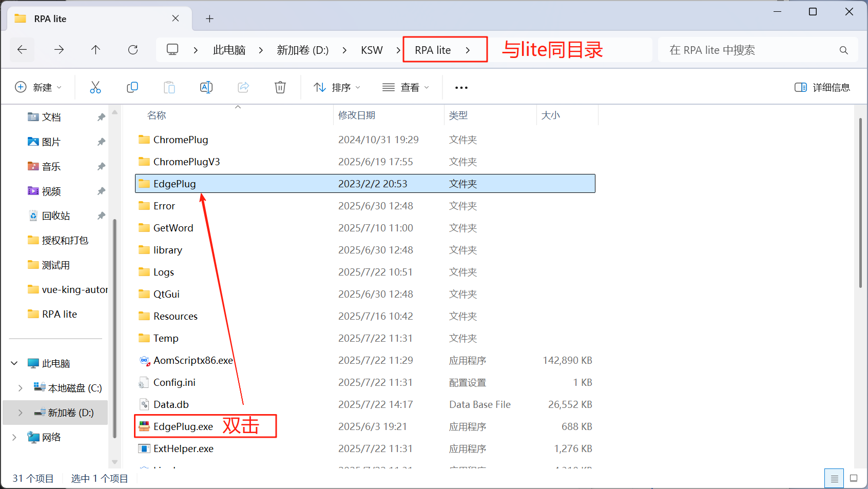Go forward with the right arrow
The height and width of the screenshot is (489, 868).
(x=59, y=50)
